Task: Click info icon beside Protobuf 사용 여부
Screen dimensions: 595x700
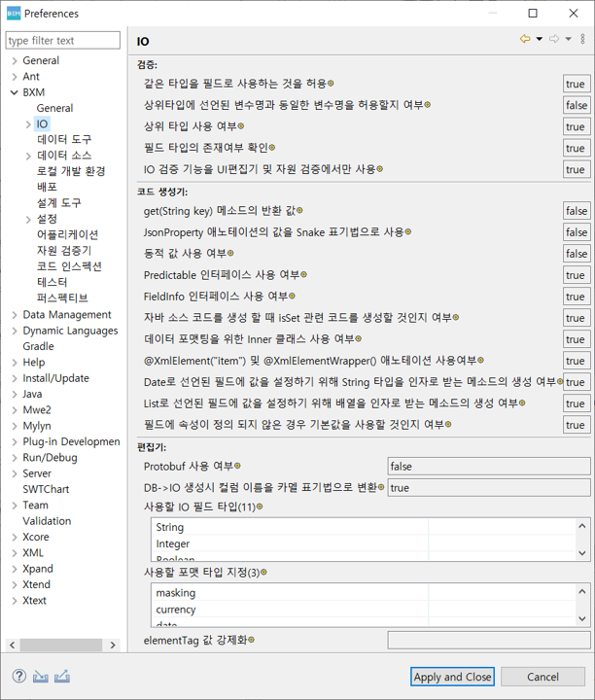Action: coord(236,467)
